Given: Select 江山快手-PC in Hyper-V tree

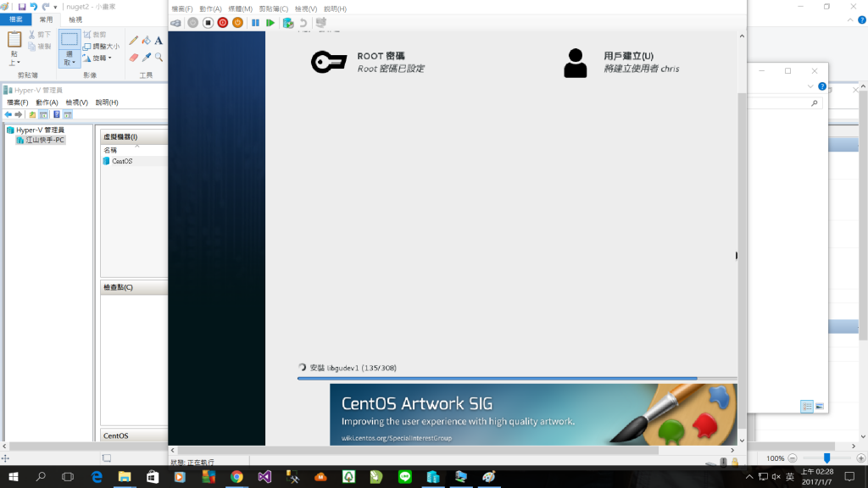Looking at the screenshot, I should pyautogui.click(x=41, y=140).
